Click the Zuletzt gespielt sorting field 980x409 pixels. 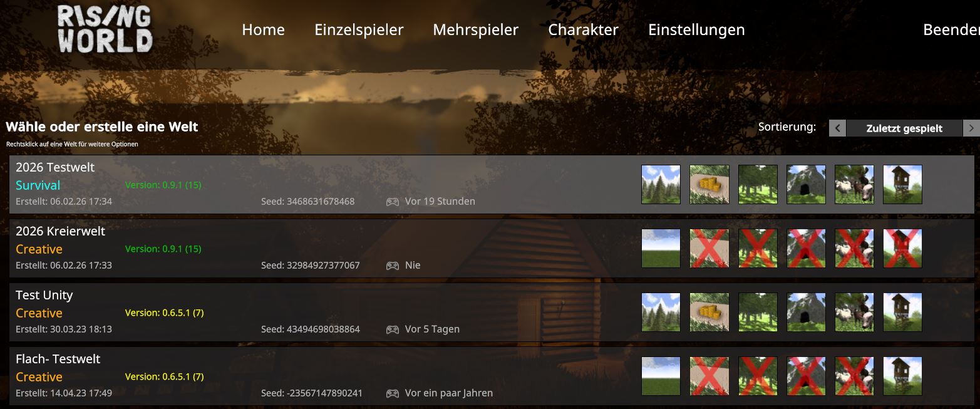904,128
